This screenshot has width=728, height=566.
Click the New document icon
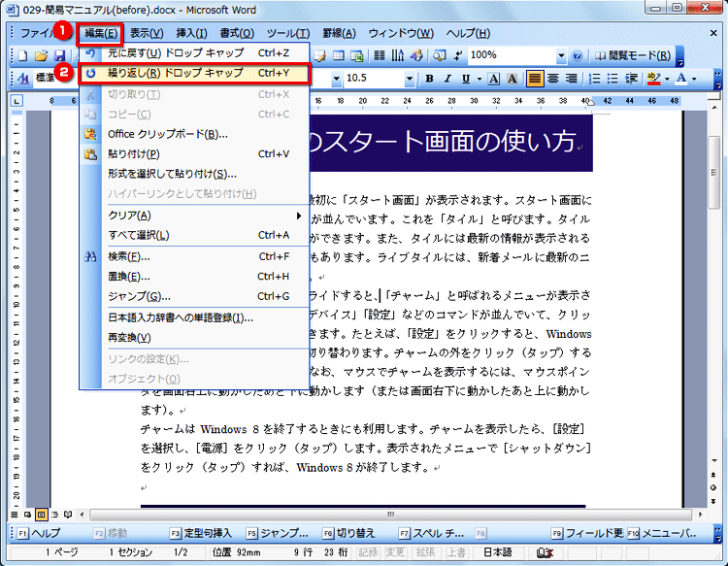tap(22, 55)
